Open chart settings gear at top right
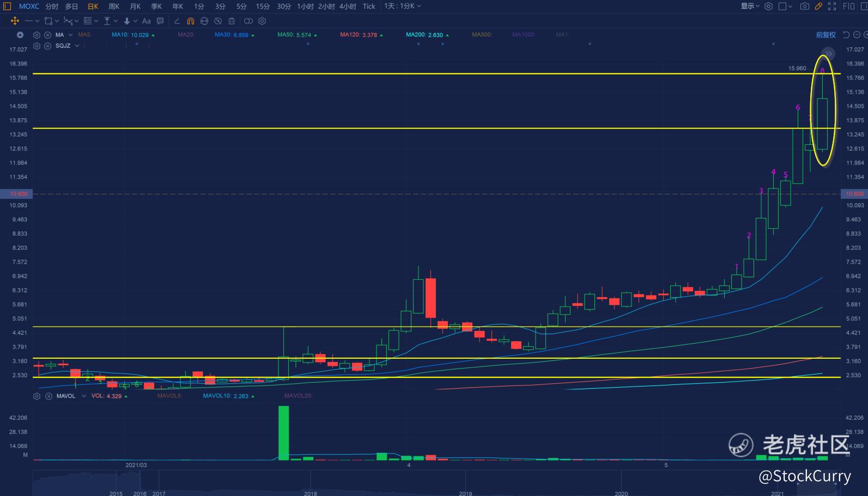868x496 pixels. pos(768,6)
